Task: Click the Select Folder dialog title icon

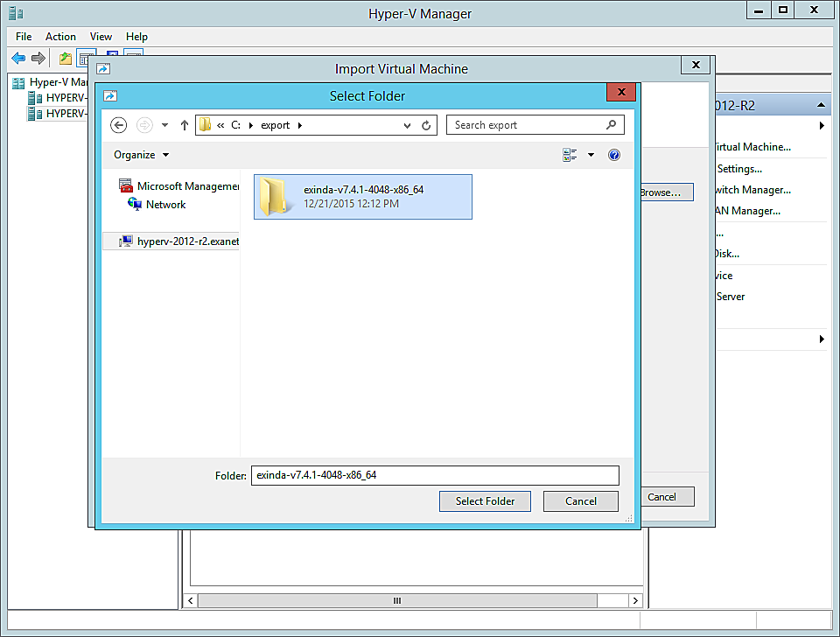Action: (x=110, y=96)
